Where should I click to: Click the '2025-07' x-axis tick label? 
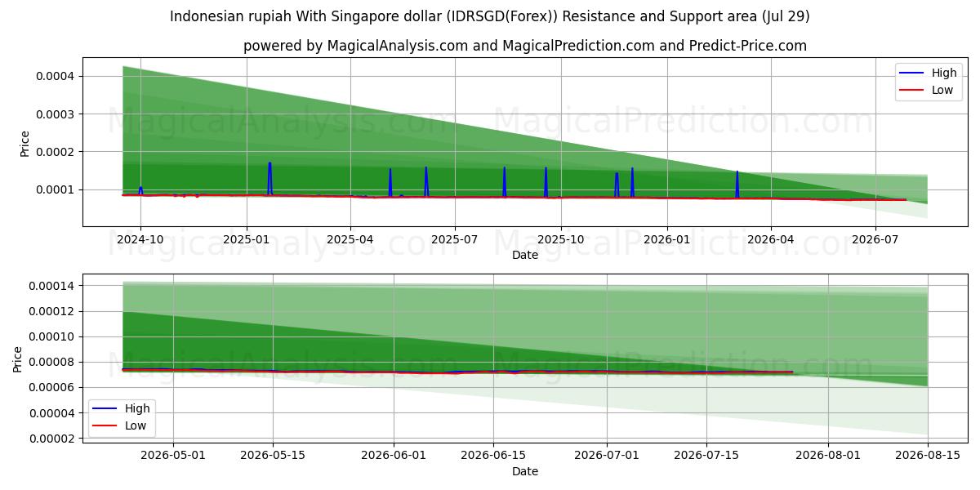coord(454,239)
